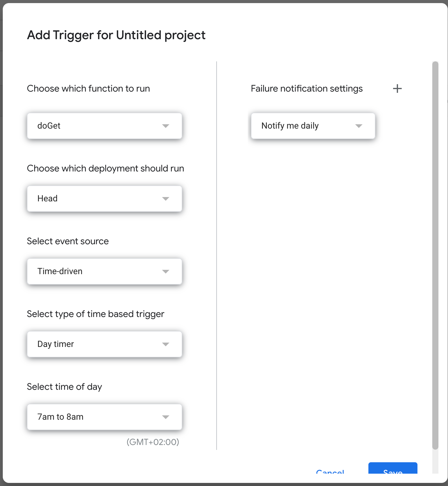This screenshot has height=486, width=448.
Task: Click the plus icon next to Failure notification settings
Action: (x=397, y=89)
